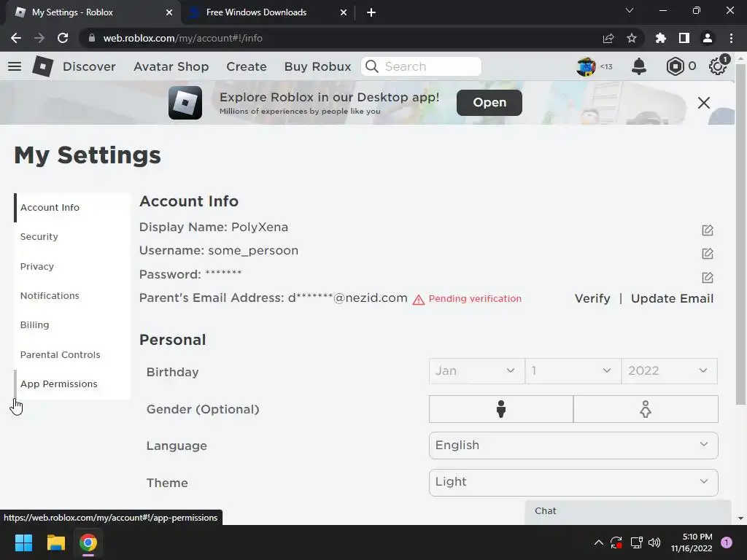Open Chrome three-dot menu
This screenshot has height=560, width=747.
[731, 38]
